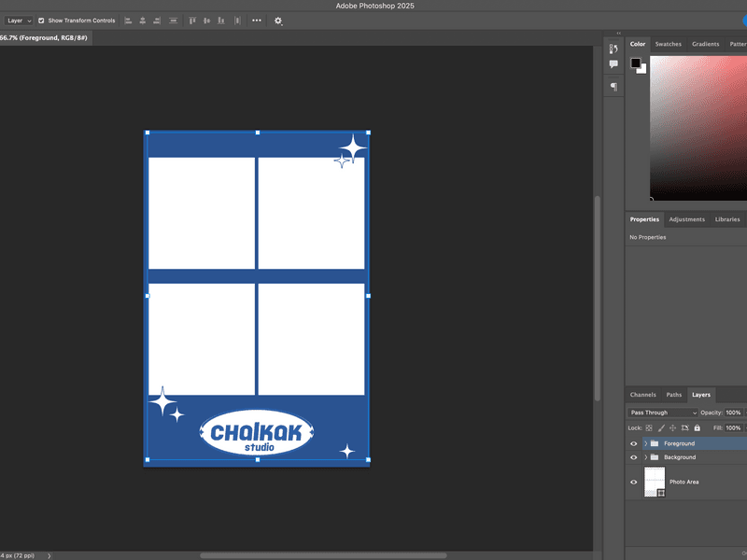Select the Layers tab
The height and width of the screenshot is (560, 747).
coord(701,395)
